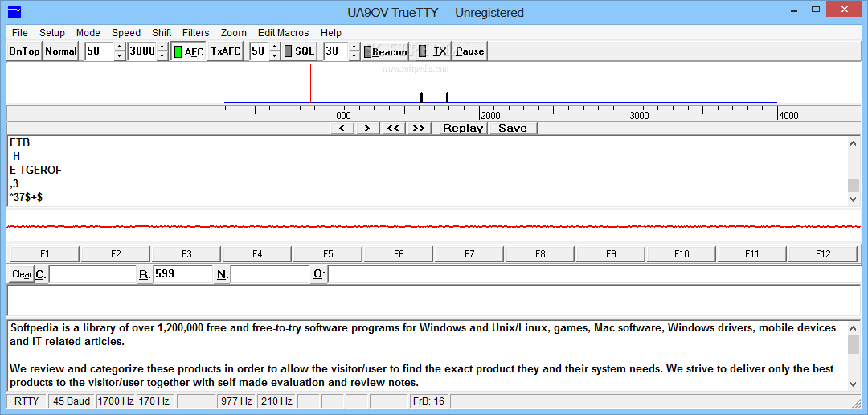
Task: Toggle the Beacon button
Action: point(385,51)
